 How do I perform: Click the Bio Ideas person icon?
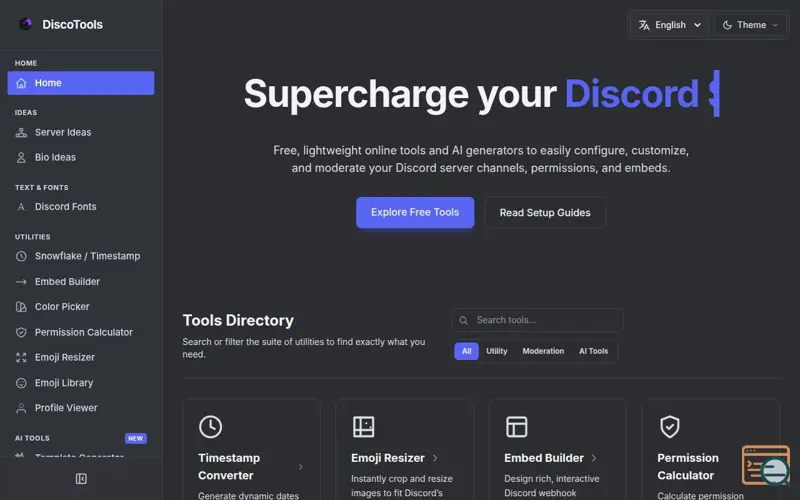point(21,158)
